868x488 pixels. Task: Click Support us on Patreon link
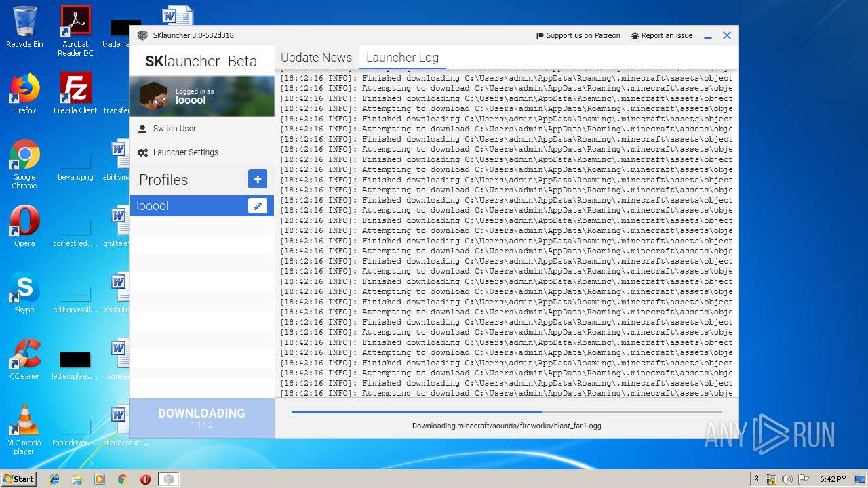tap(578, 35)
